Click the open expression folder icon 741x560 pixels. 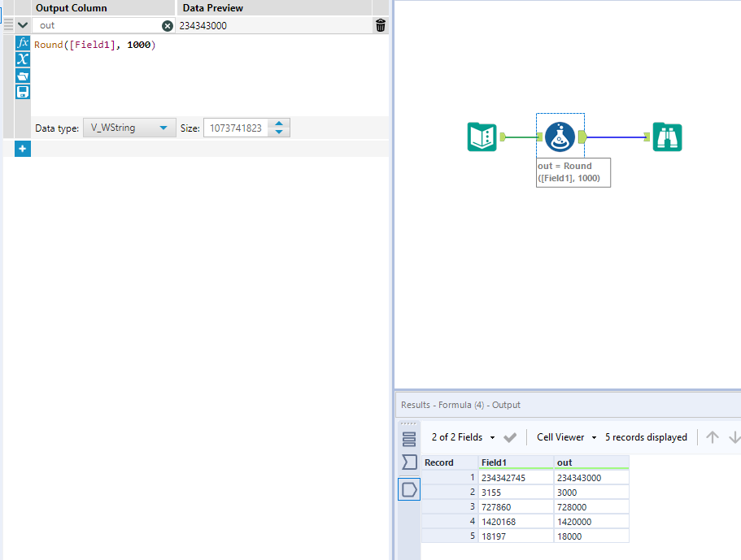(x=22, y=76)
